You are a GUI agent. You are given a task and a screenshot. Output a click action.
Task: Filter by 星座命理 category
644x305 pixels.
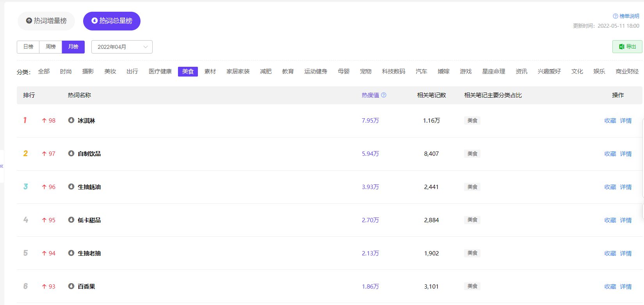click(494, 71)
